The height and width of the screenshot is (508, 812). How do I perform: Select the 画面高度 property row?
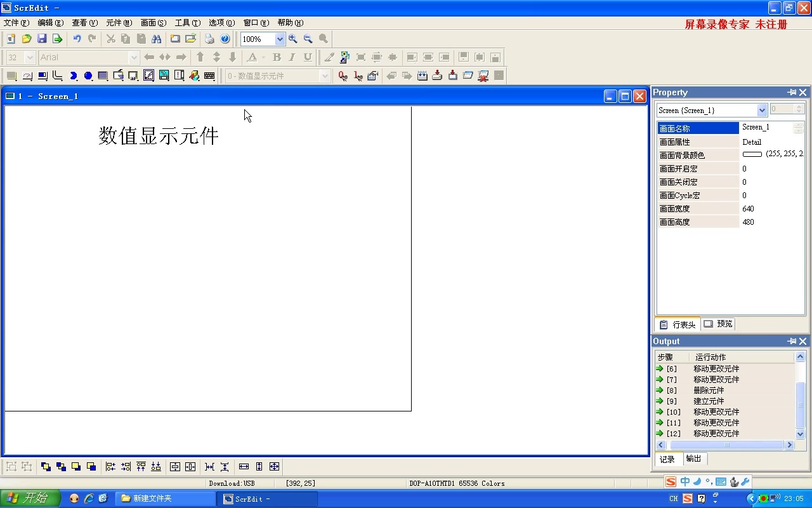pos(730,222)
